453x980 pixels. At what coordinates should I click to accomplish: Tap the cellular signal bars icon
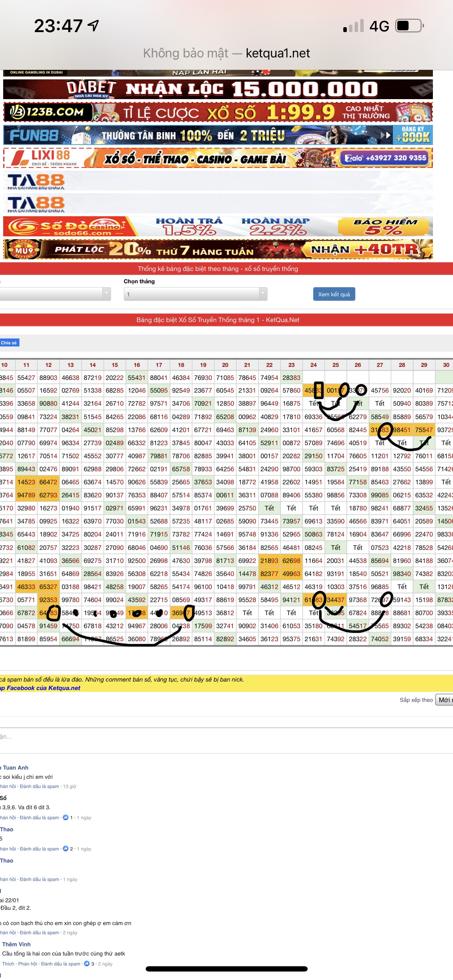354,26
